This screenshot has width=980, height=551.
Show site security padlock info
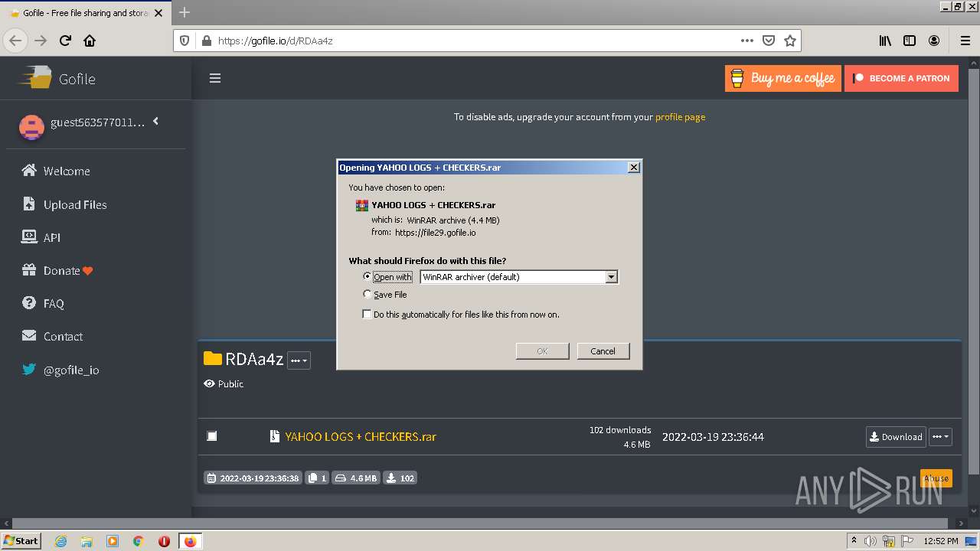[x=206, y=41]
